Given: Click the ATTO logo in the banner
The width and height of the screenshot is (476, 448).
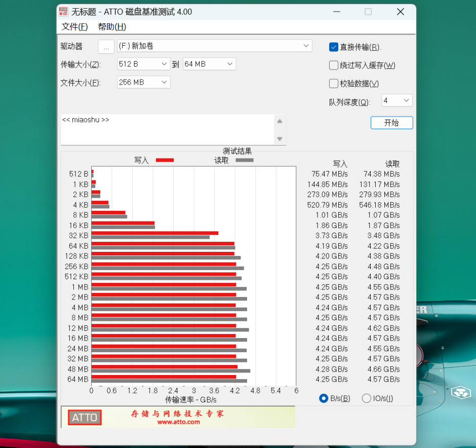Looking at the screenshot, I should coord(85,417).
